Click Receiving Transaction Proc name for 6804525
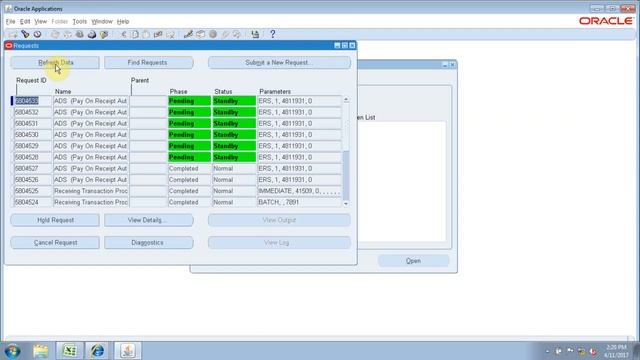 click(x=91, y=191)
